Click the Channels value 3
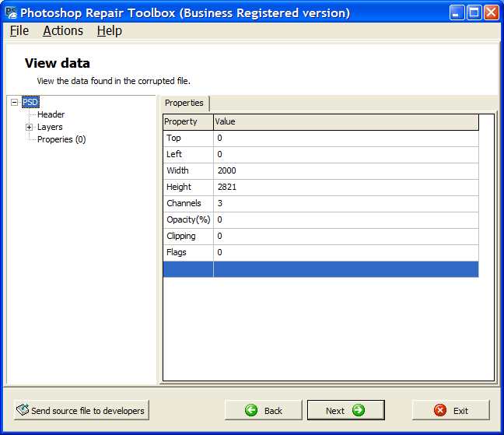504x435 pixels. 220,203
